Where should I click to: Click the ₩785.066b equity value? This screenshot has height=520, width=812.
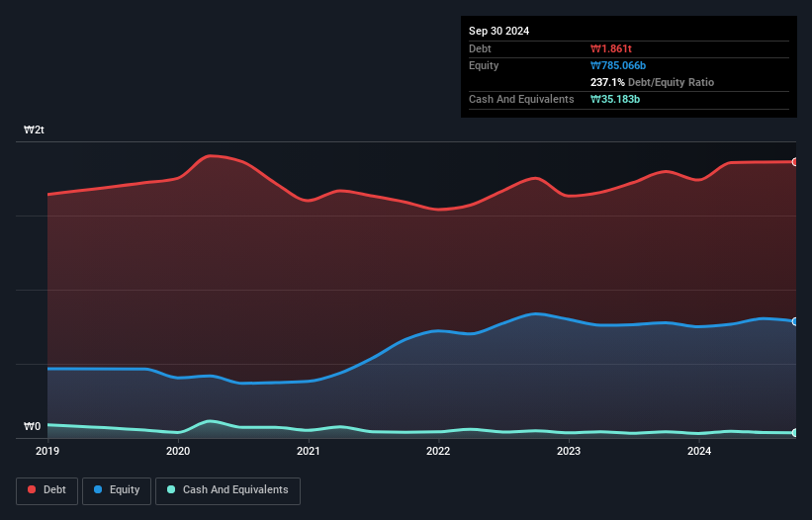pos(618,65)
